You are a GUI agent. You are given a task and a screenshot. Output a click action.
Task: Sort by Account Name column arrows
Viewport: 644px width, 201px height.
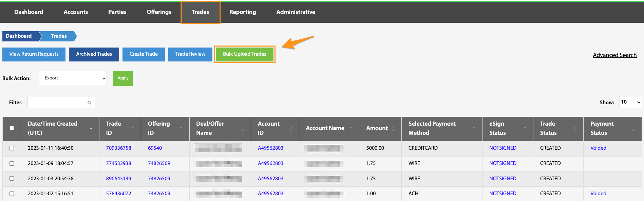click(351, 129)
